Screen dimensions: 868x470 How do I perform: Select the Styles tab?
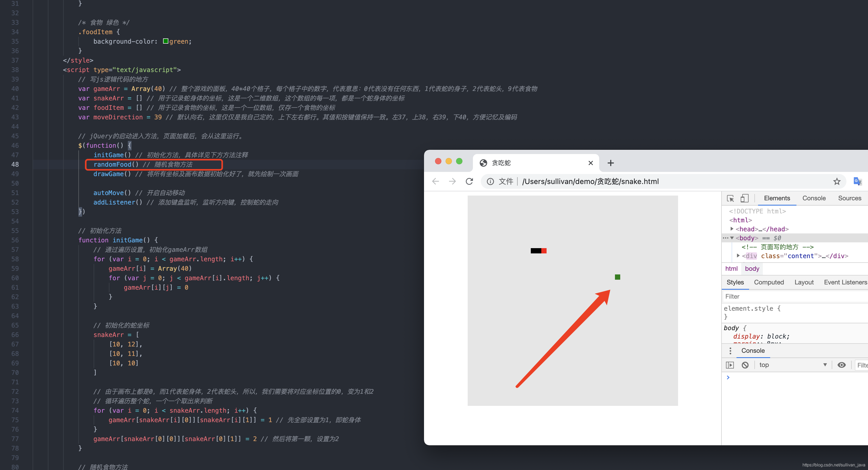(x=735, y=283)
